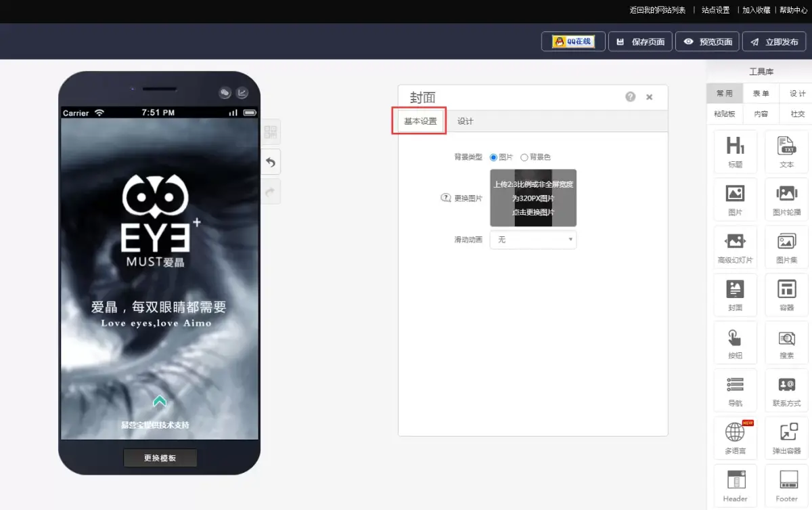This screenshot has height=510, width=812.
Task: Add a 高级幻灯片 slideshow widget
Action: click(735, 247)
